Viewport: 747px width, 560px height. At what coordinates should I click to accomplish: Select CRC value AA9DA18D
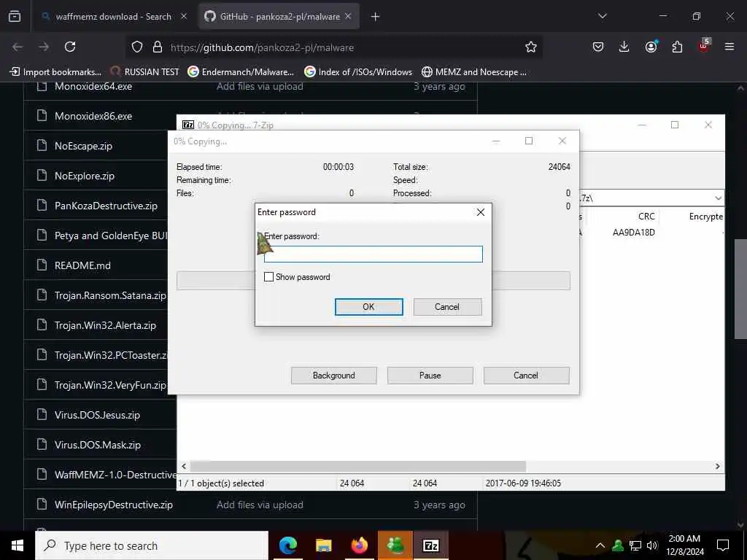click(x=634, y=233)
